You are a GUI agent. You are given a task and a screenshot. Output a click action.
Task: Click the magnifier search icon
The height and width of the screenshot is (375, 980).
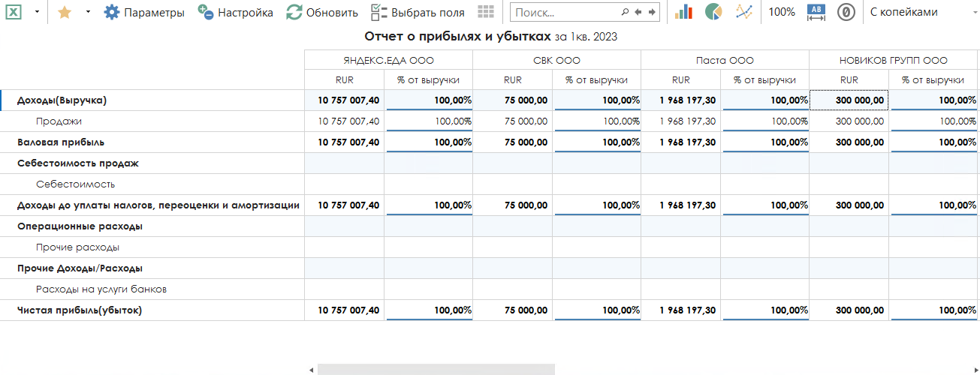tap(625, 12)
